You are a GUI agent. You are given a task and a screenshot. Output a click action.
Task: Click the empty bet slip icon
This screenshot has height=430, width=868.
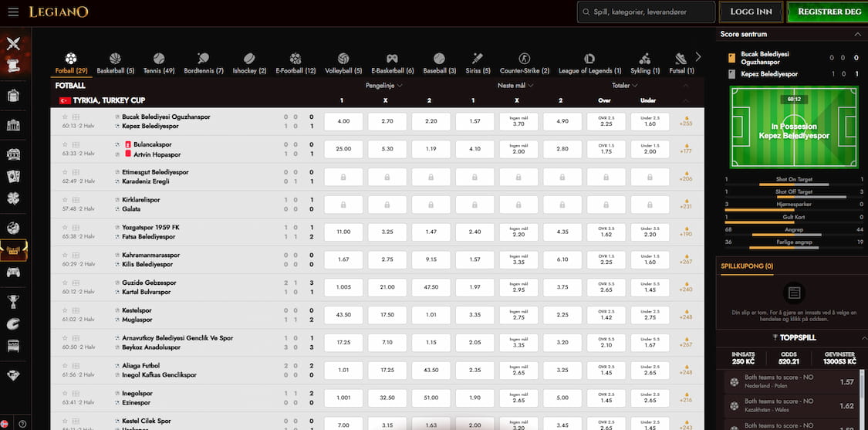(x=795, y=293)
